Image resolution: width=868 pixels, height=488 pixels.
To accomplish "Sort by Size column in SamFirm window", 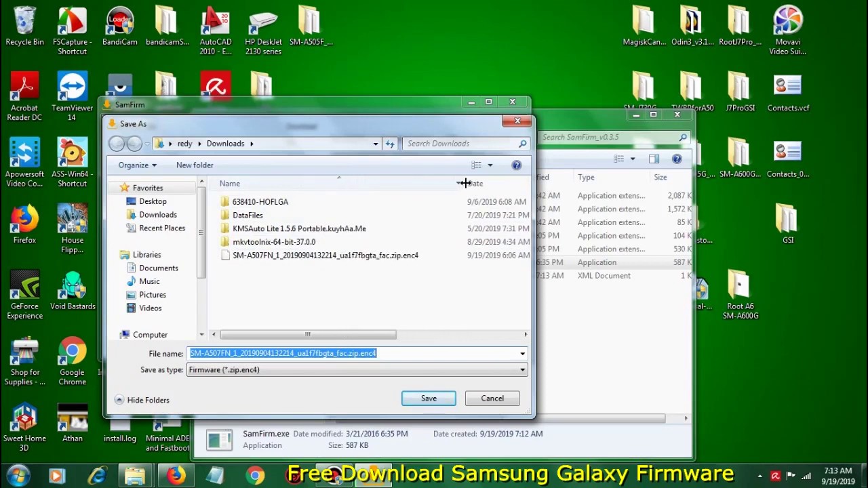I will pos(660,178).
